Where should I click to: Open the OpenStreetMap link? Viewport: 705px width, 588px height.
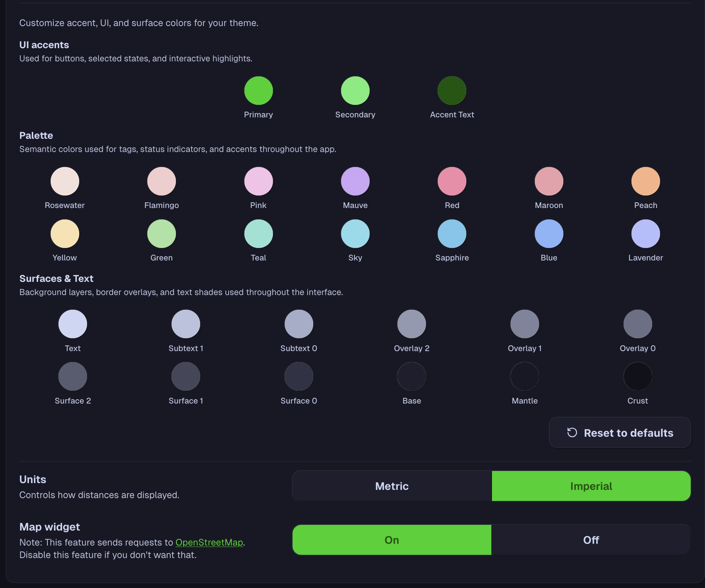(209, 542)
